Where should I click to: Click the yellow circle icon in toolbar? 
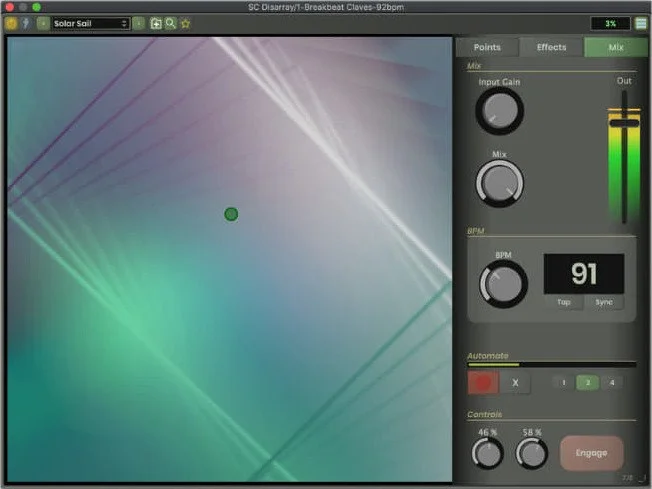11,23
